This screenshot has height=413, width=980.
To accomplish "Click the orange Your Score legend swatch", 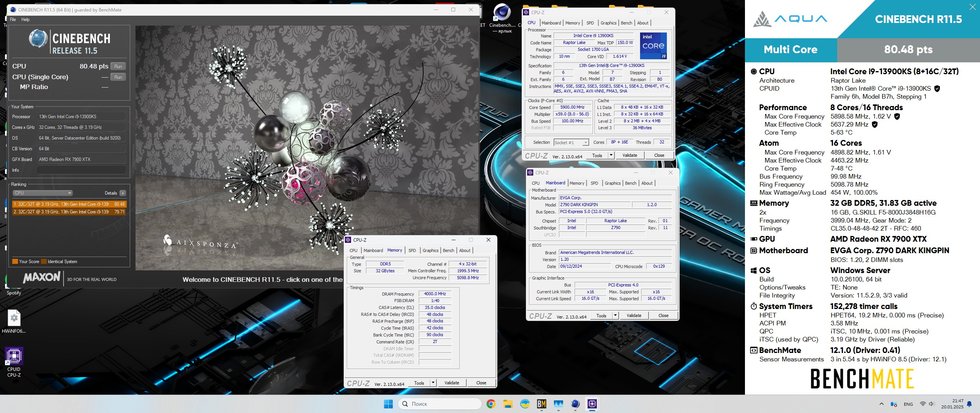I will pos(15,262).
